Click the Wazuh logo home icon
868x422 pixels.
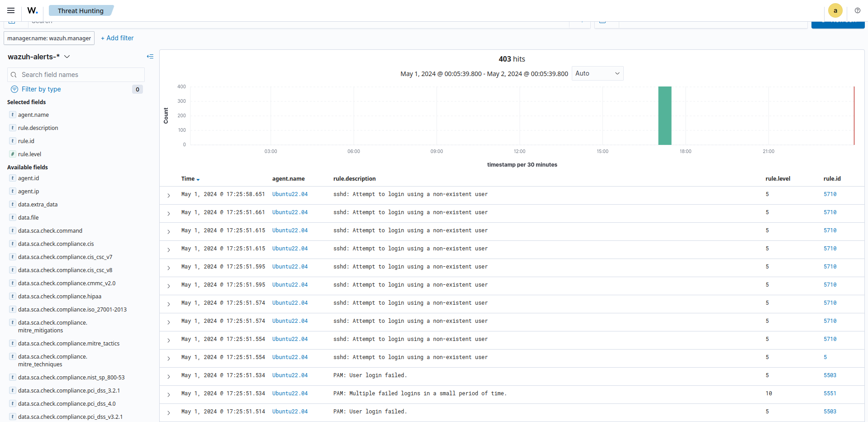[33, 10]
